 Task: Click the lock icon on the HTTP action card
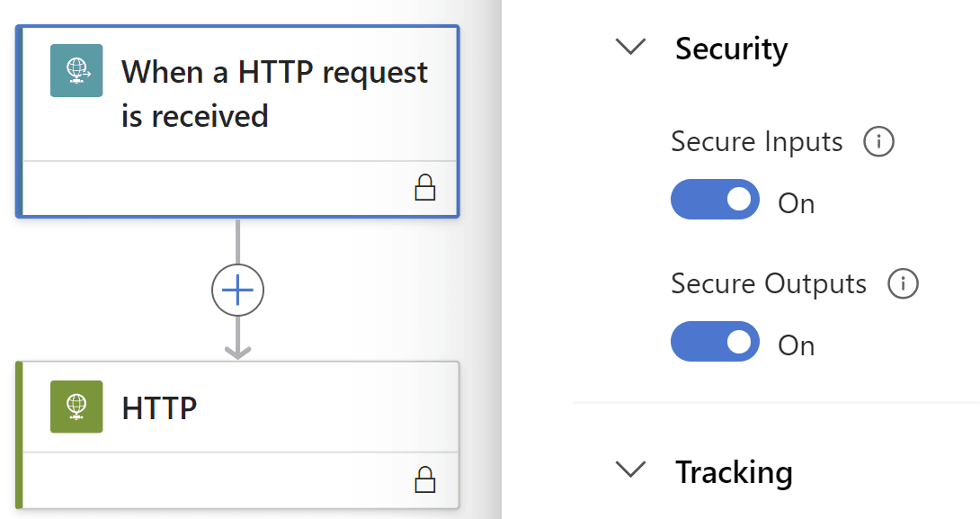coord(426,479)
